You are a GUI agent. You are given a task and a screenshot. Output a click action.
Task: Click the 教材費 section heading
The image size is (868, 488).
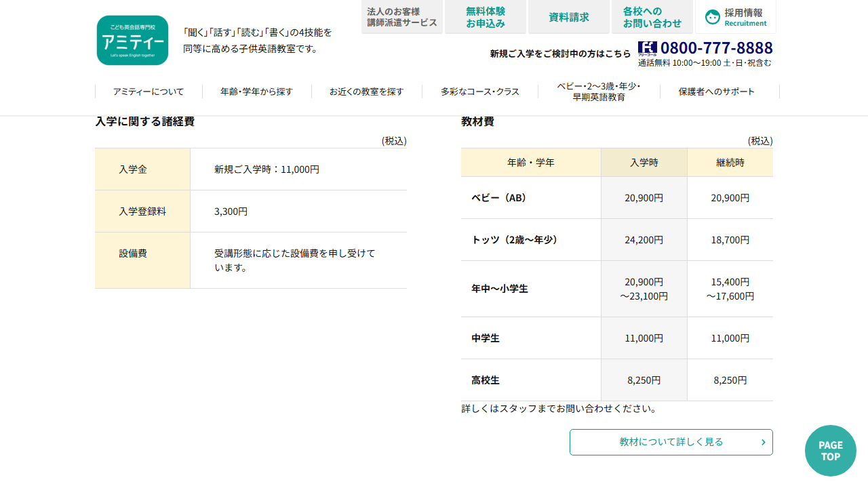click(x=477, y=122)
